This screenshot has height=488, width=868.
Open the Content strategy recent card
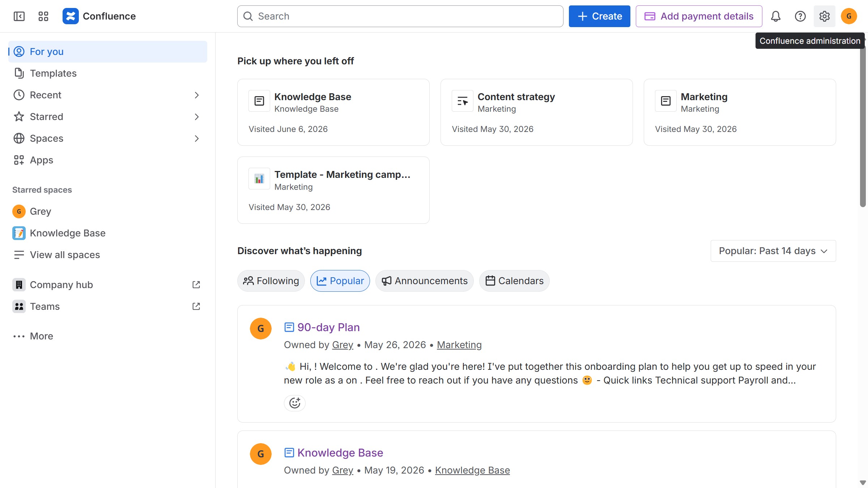point(536,112)
